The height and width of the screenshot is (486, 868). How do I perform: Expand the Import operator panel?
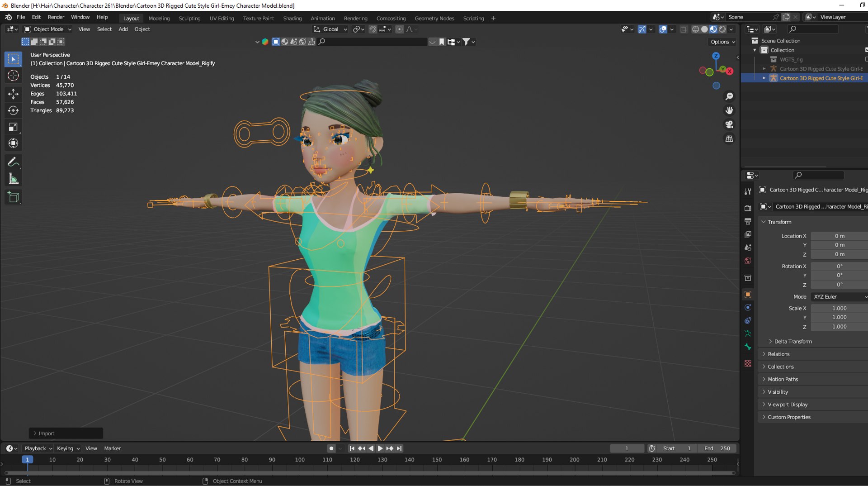[66, 434]
